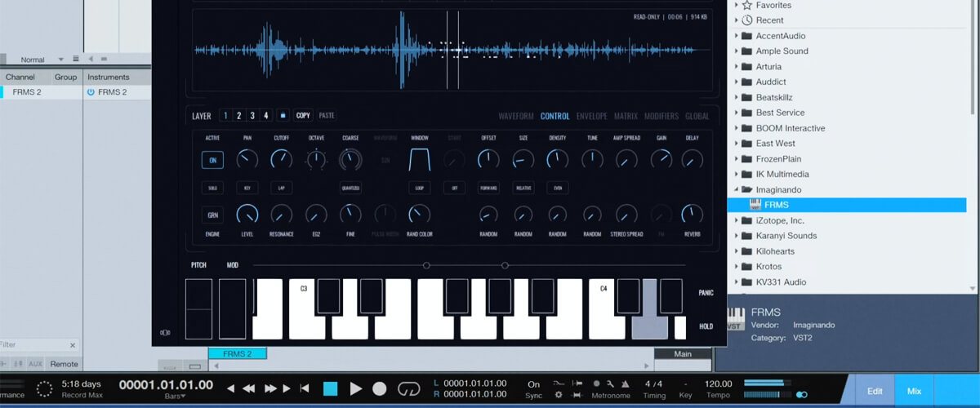This screenshot has width=980, height=408.
Task: Toggle FRMS 2 instrument power icon
Action: 91,92
